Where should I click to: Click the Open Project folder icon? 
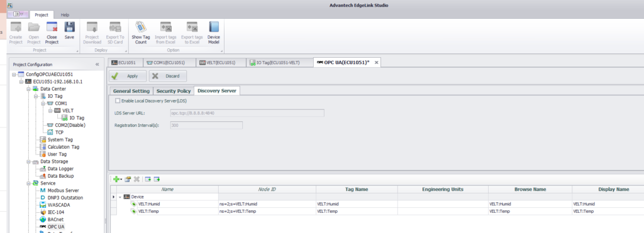coord(34,28)
